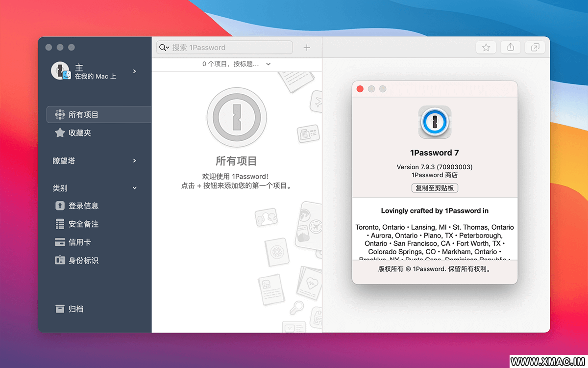Expand the vault switcher chevron
This screenshot has width=588, height=368.
point(135,71)
